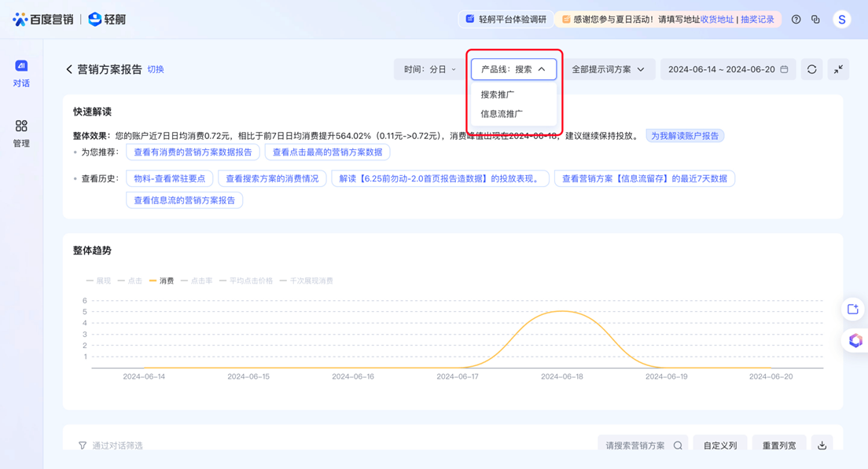Go back using the left arrow
Image resolution: width=868 pixels, height=469 pixels.
tap(69, 69)
